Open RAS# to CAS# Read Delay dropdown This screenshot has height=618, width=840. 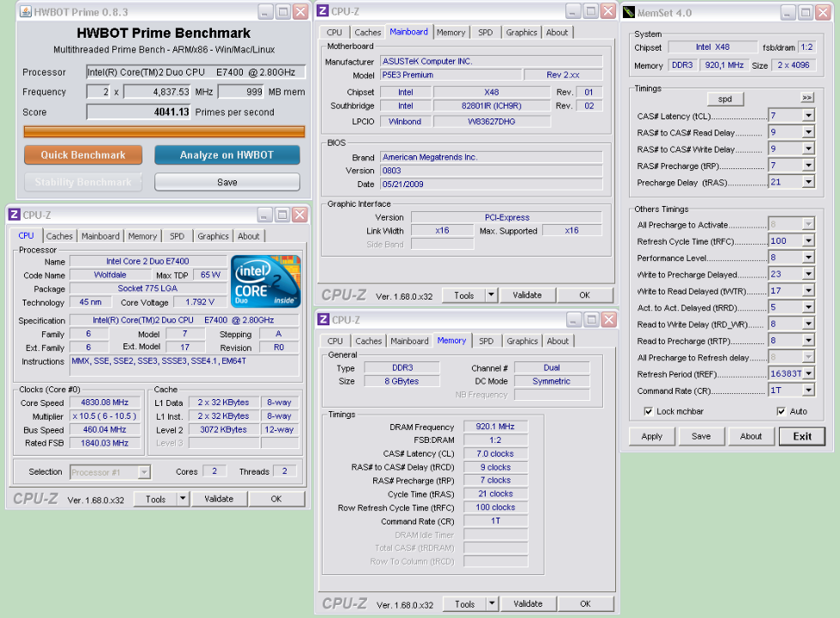click(808, 132)
